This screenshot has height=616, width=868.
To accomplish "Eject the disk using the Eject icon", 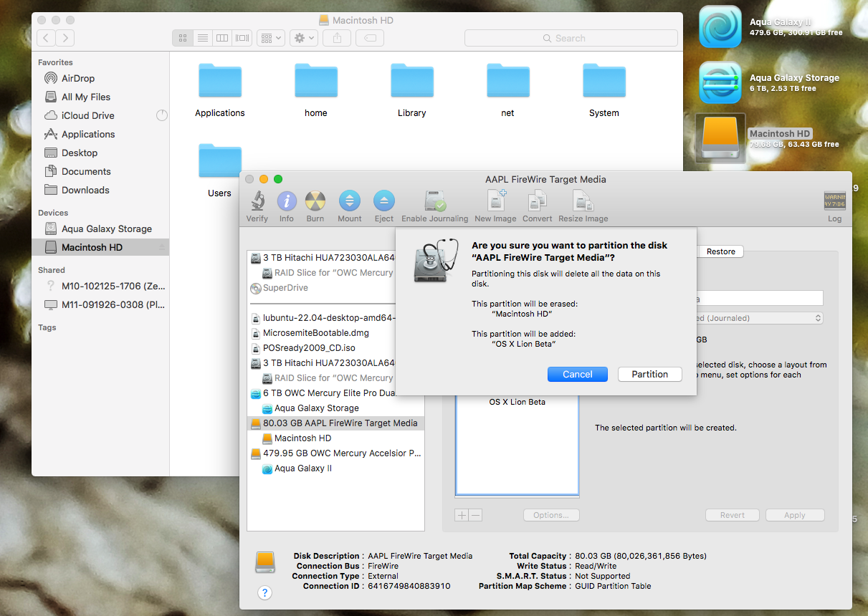I will tap(384, 201).
